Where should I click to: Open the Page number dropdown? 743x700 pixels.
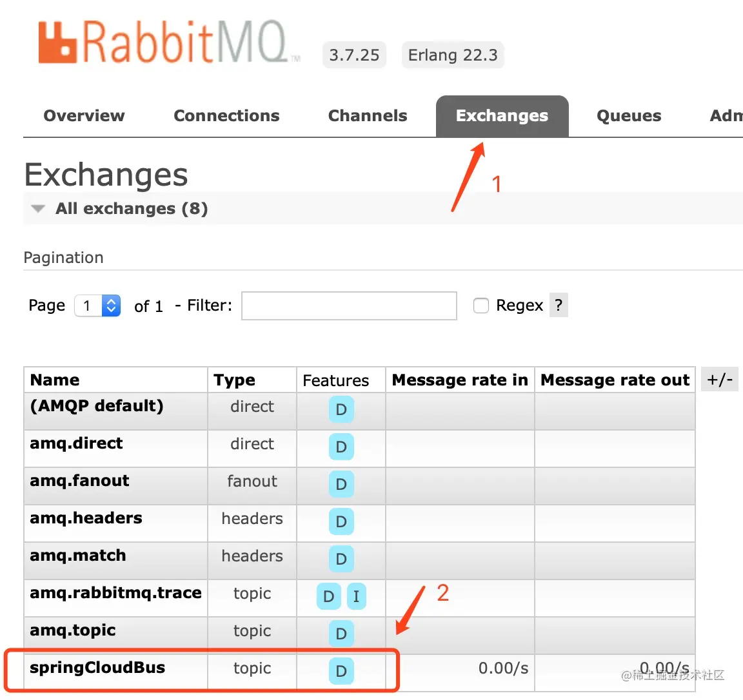[97, 306]
